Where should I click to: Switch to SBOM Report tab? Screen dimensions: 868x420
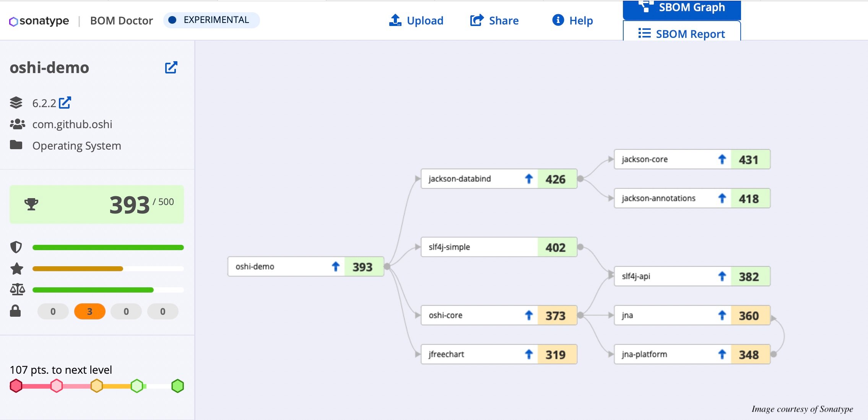point(682,34)
